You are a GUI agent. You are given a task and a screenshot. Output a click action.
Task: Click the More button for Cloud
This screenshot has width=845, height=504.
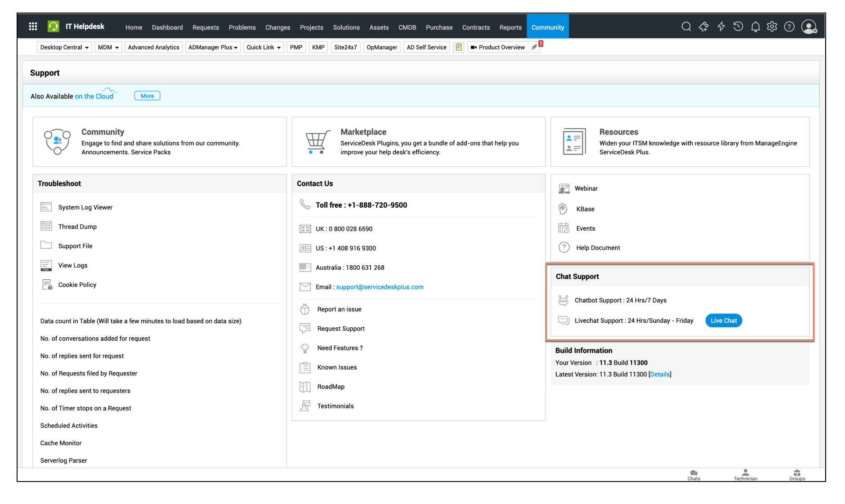(147, 96)
